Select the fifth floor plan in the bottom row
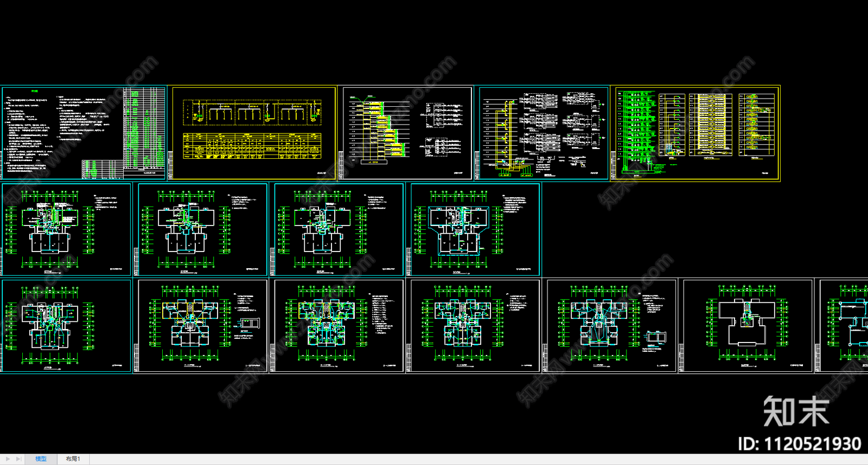This screenshot has height=465, width=868. coord(612,326)
